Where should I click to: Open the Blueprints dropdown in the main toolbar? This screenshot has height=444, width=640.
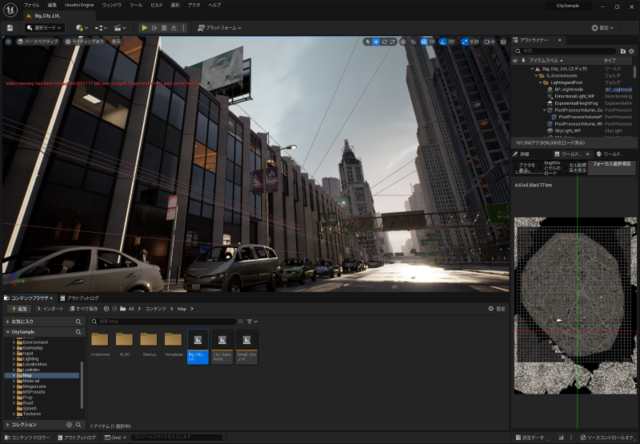pyautogui.click(x=100, y=28)
